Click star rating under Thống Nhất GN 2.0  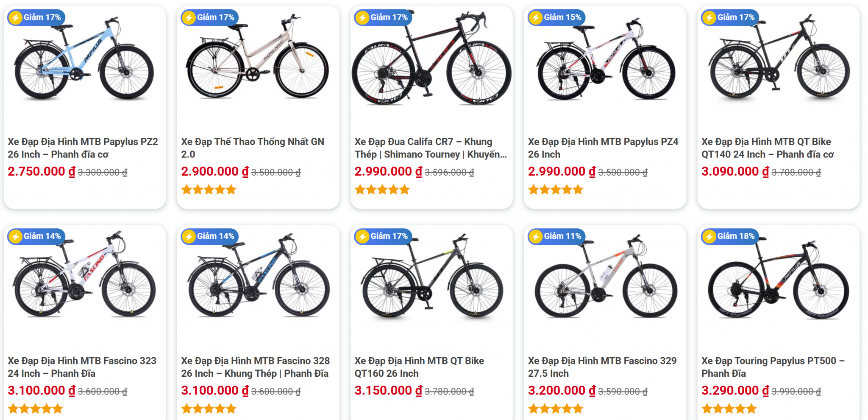coord(209,190)
